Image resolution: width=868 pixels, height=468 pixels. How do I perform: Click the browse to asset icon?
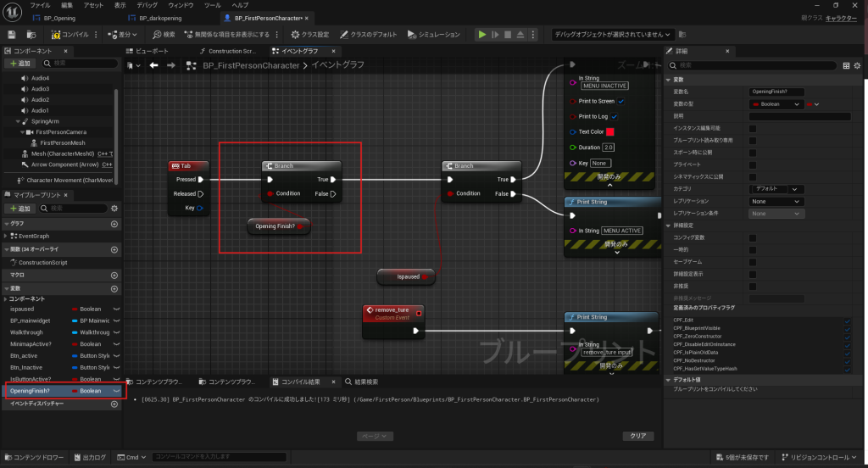click(x=31, y=35)
